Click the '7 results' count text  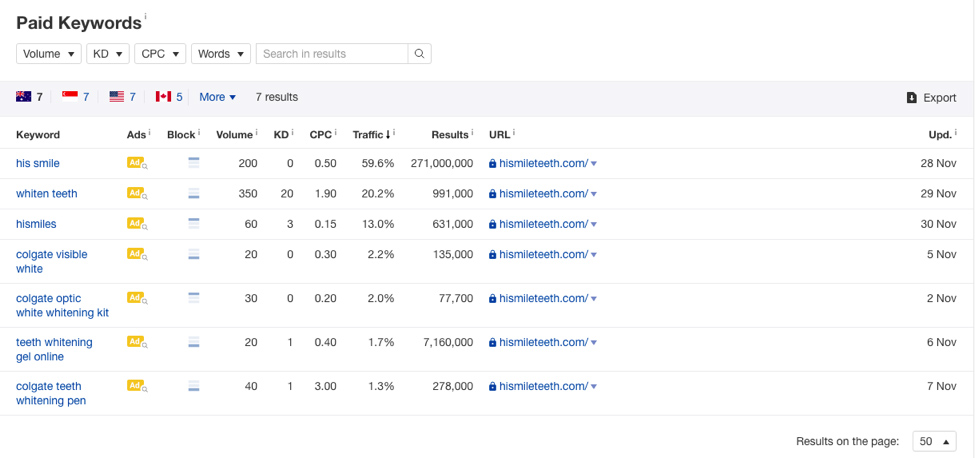(277, 97)
